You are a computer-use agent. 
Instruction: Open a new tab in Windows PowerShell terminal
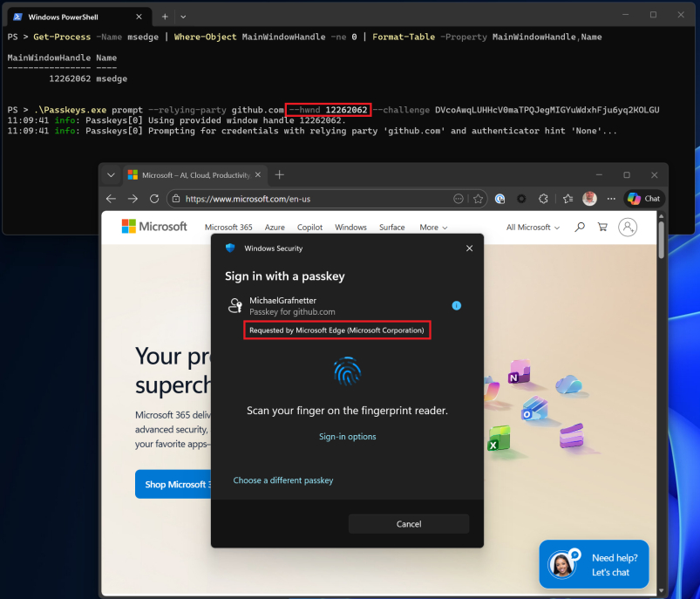click(x=165, y=17)
